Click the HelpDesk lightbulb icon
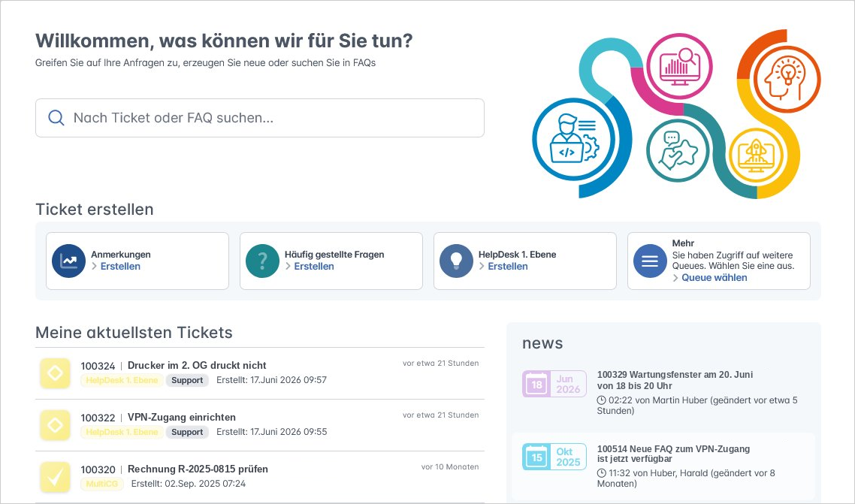Screen dimensions: 855x504 click(456, 261)
